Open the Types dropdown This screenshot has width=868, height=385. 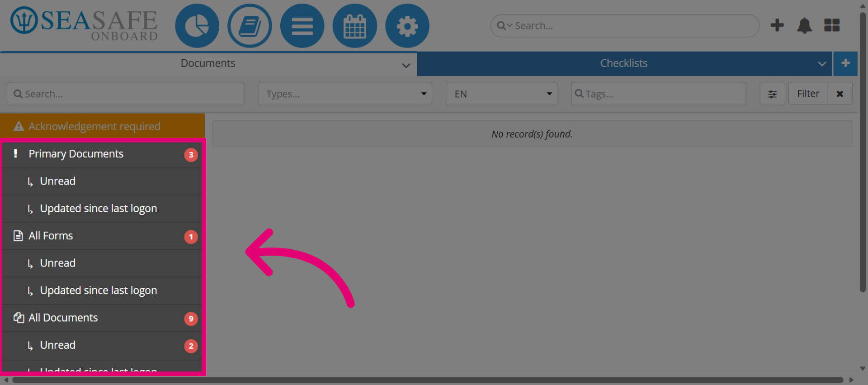[345, 94]
